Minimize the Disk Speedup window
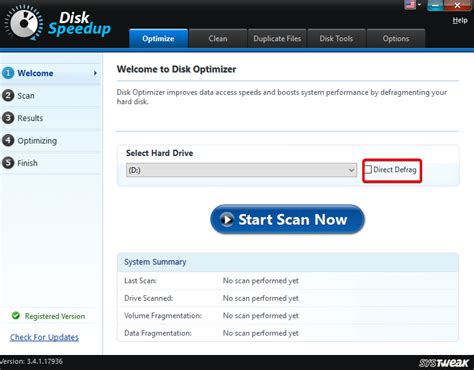 (435, 5)
